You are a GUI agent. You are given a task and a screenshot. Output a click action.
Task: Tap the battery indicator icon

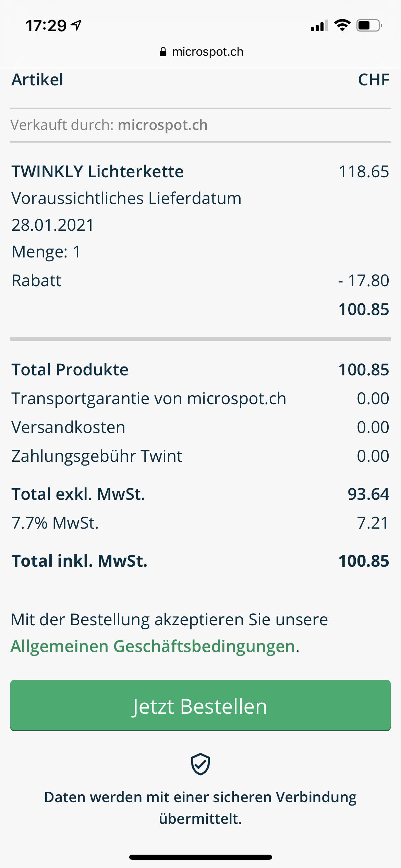[x=369, y=26]
